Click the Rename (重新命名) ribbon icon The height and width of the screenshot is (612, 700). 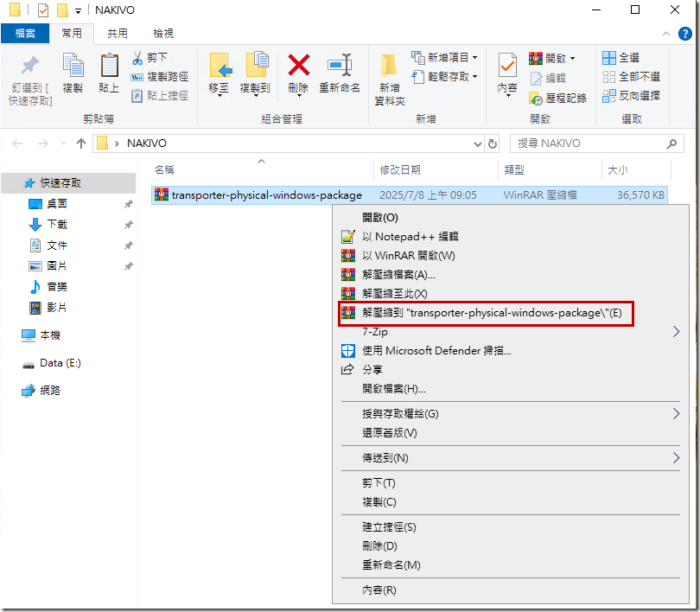click(x=340, y=65)
